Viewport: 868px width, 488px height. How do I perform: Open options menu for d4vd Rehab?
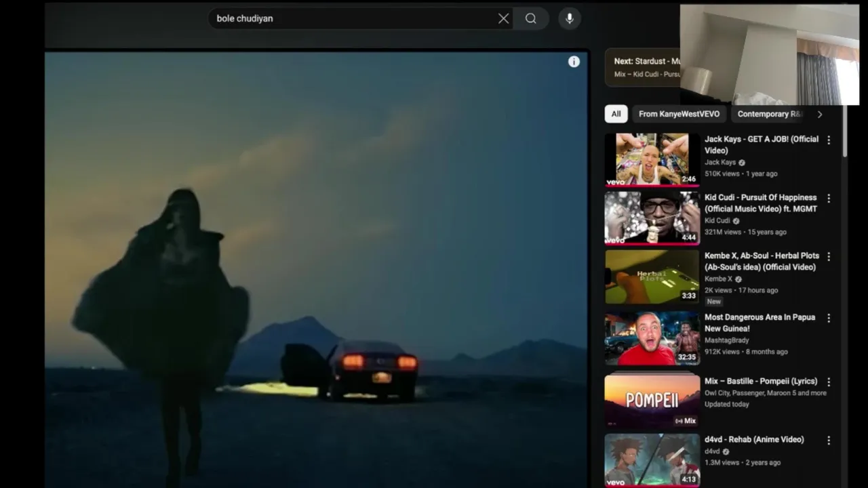(828, 441)
